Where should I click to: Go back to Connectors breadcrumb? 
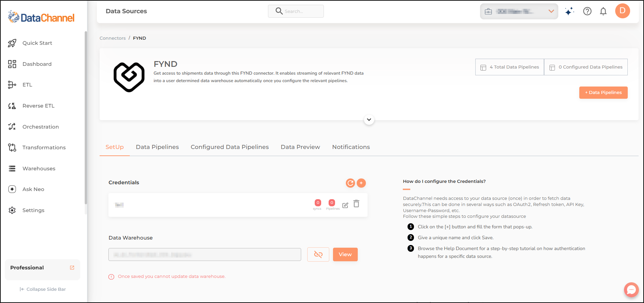click(112, 38)
